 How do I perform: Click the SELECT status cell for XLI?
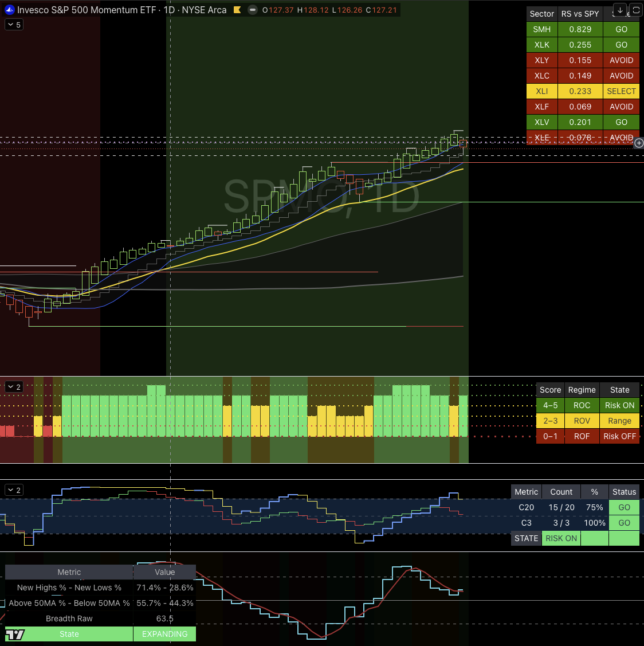(621, 91)
